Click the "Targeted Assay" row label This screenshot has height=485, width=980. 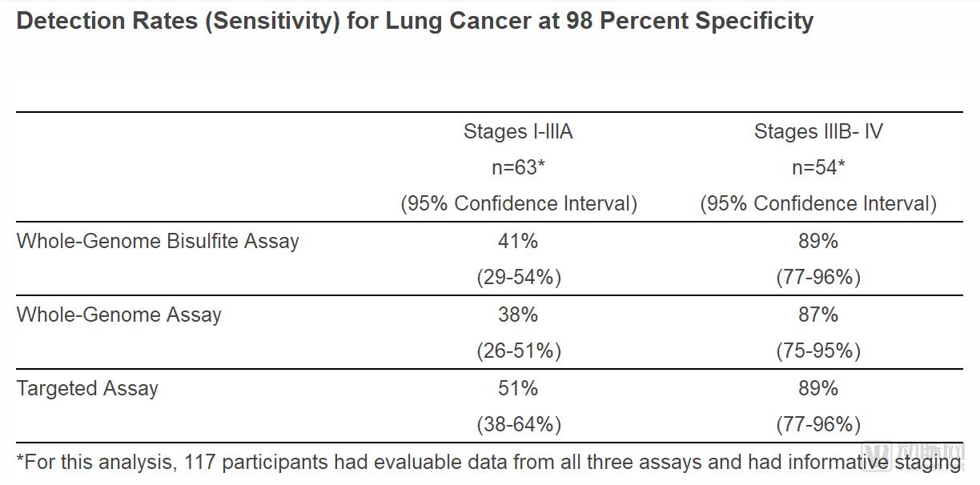click(x=87, y=388)
